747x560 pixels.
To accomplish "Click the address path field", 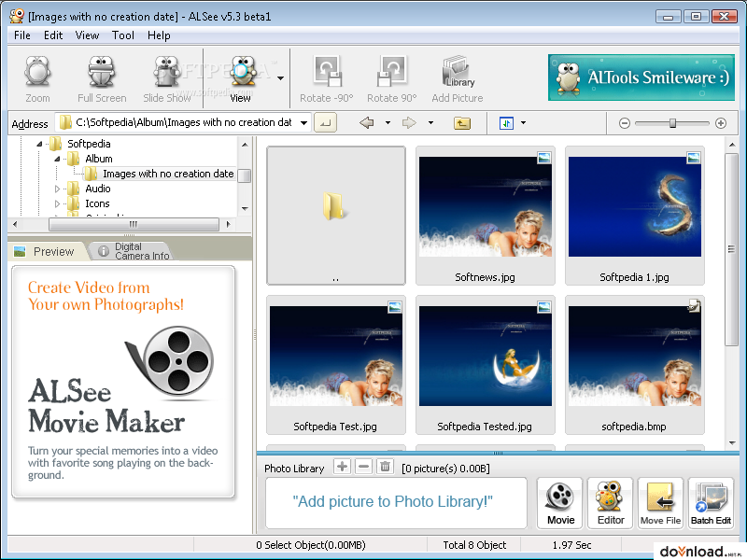I will [x=183, y=122].
